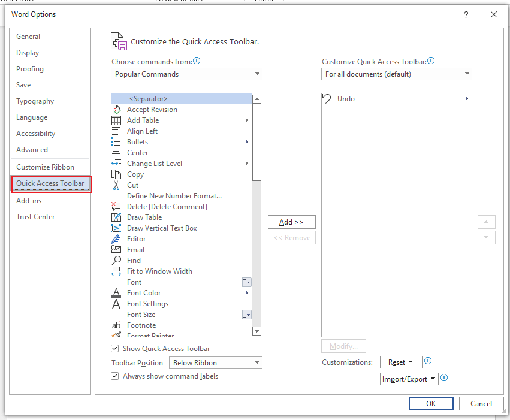Click the Email envelope icon
Image resolution: width=510 pixels, height=420 pixels.
click(116, 250)
